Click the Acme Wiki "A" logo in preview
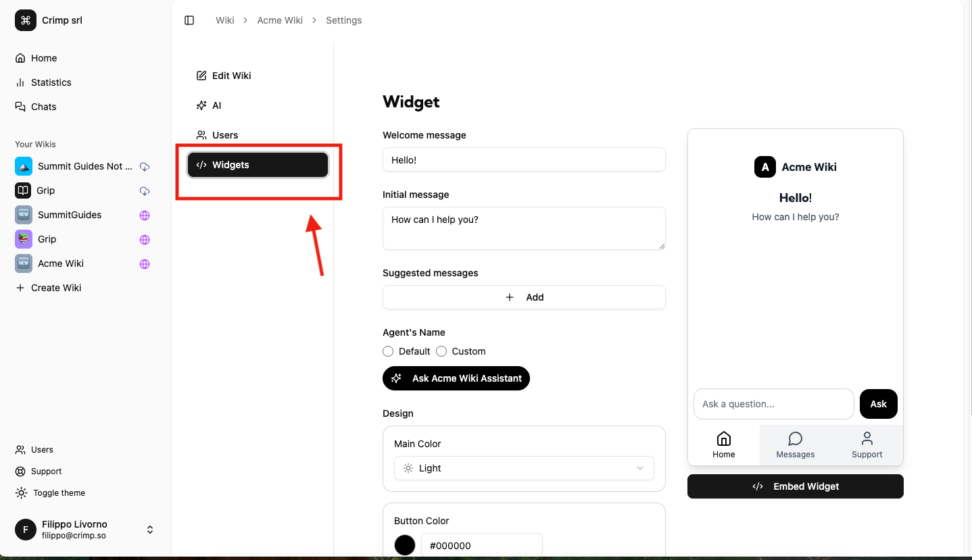Viewport: 972px width, 560px height. click(x=765, y=167)
